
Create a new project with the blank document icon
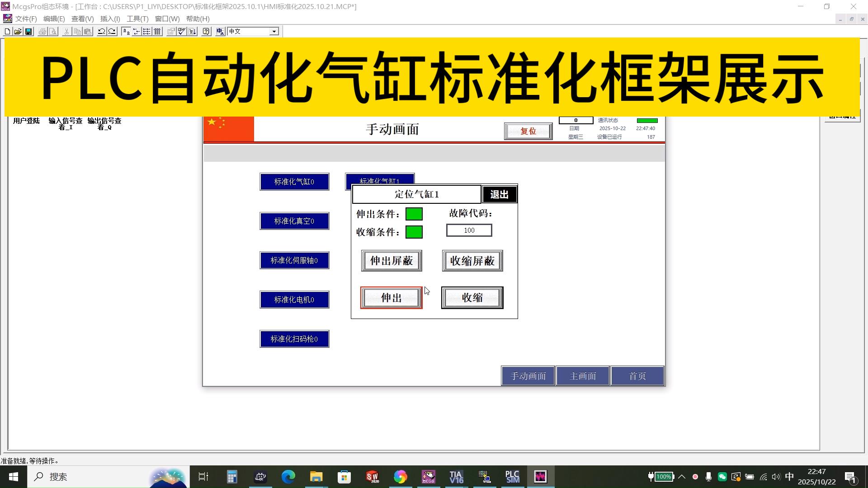tap(7, 31)
